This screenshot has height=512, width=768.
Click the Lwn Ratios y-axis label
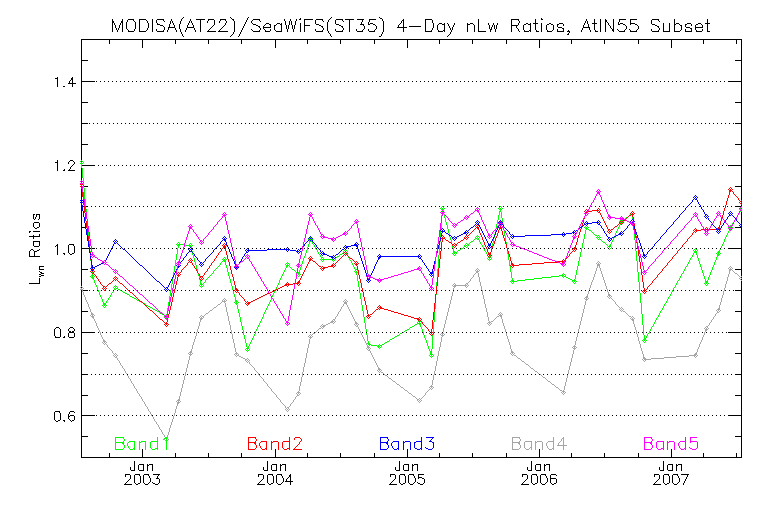(35, 249)
